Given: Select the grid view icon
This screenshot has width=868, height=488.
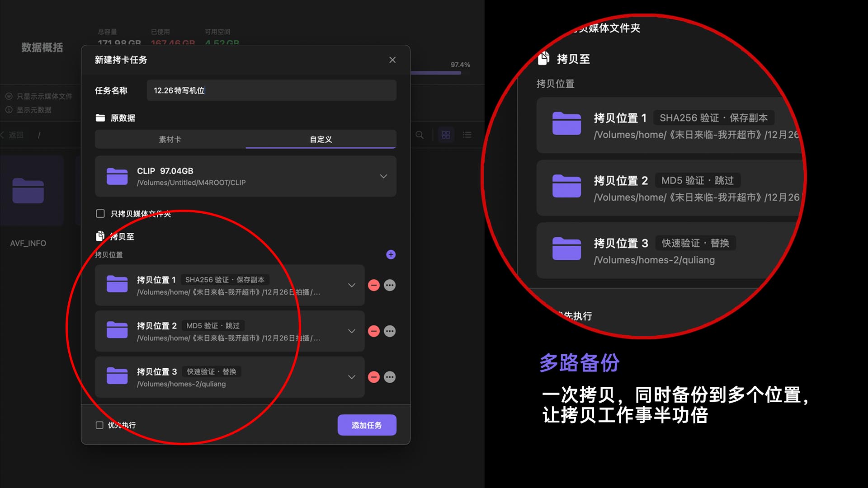Looking at the screenshot, I should (446, 135).
